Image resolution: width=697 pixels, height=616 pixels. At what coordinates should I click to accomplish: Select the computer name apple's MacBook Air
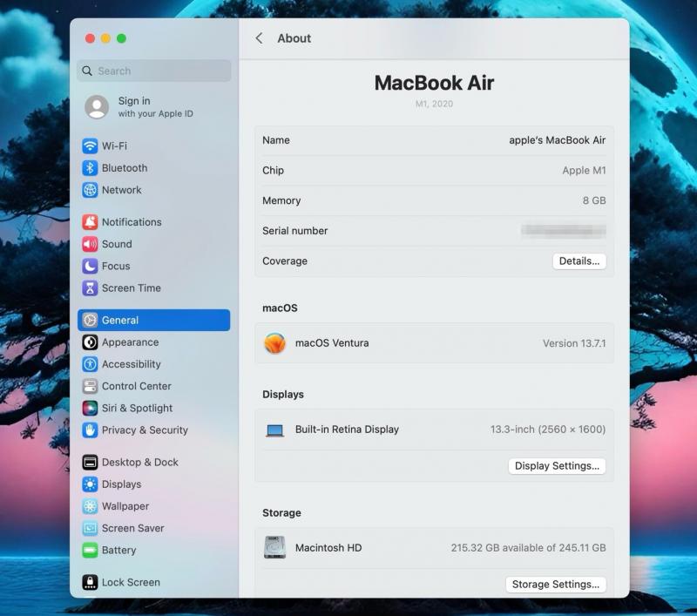[x=557, y=140]
